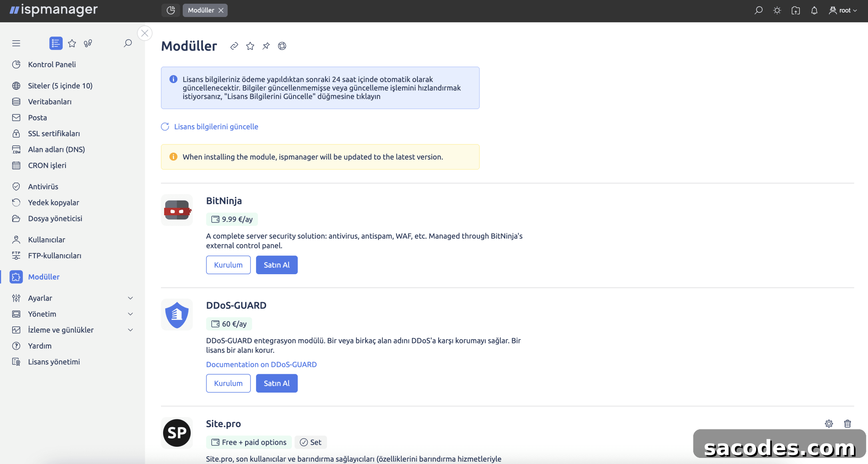Open Posta section
The width and height of the screenshot is (868, 464).
[x=37, y=118]
